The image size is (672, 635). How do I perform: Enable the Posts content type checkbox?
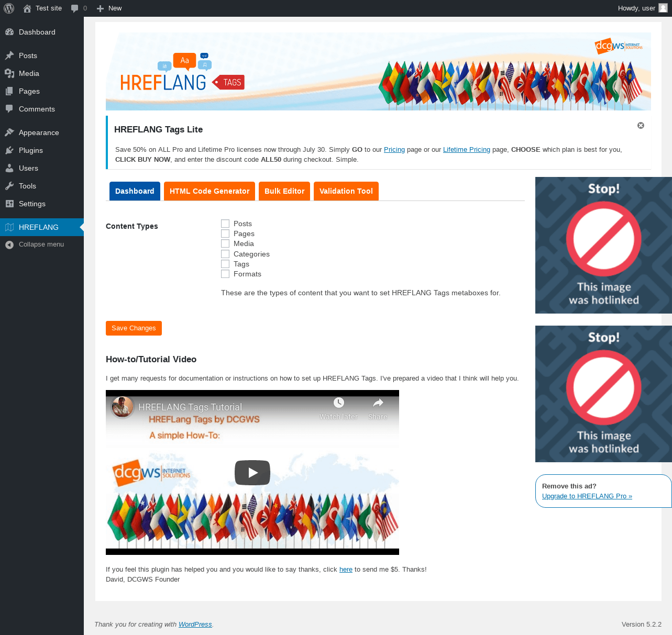225,224
